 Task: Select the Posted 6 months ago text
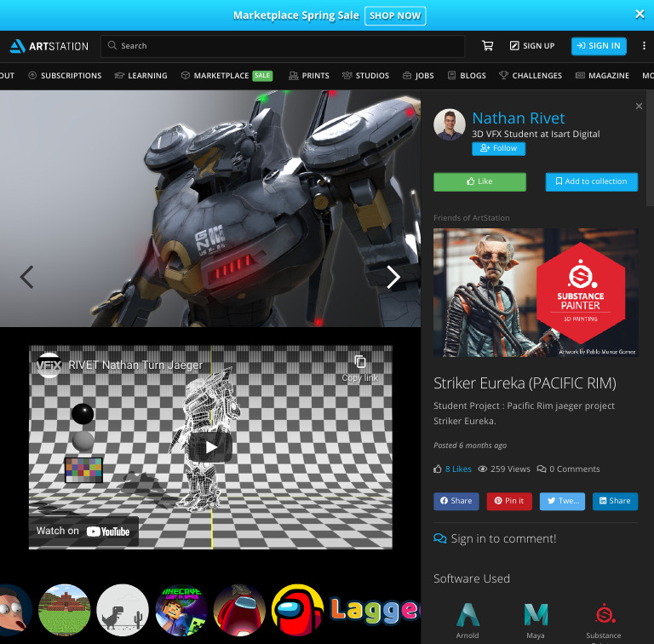coord(470,445)
